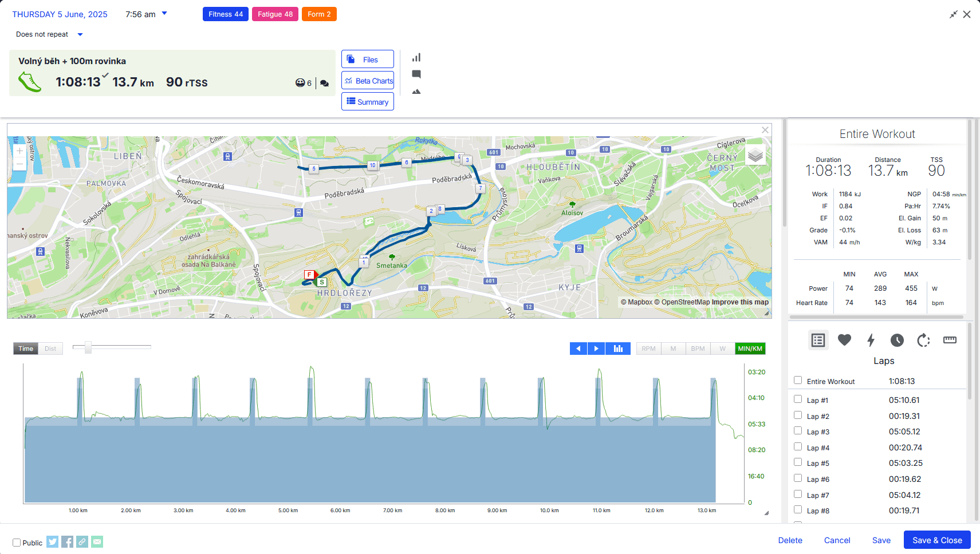
Task: Click the running shoe workout icon
Action: pos(30,82)
